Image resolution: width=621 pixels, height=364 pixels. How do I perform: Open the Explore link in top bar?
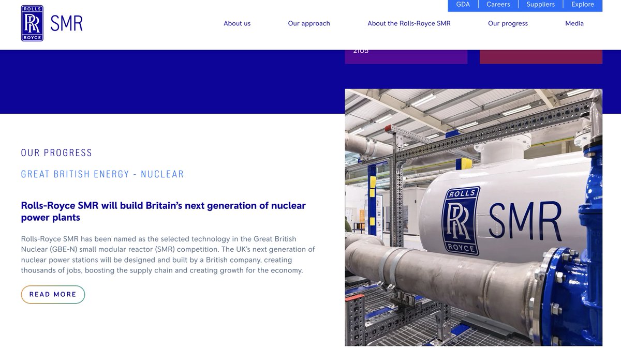click(x=583, y=5)
